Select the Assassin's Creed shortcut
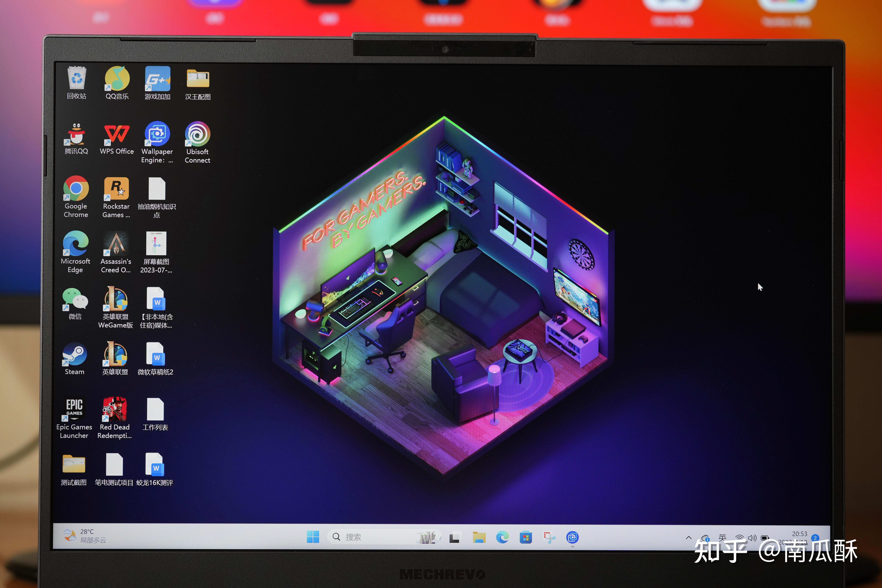 pyautogui.click(x=116, y=252)
